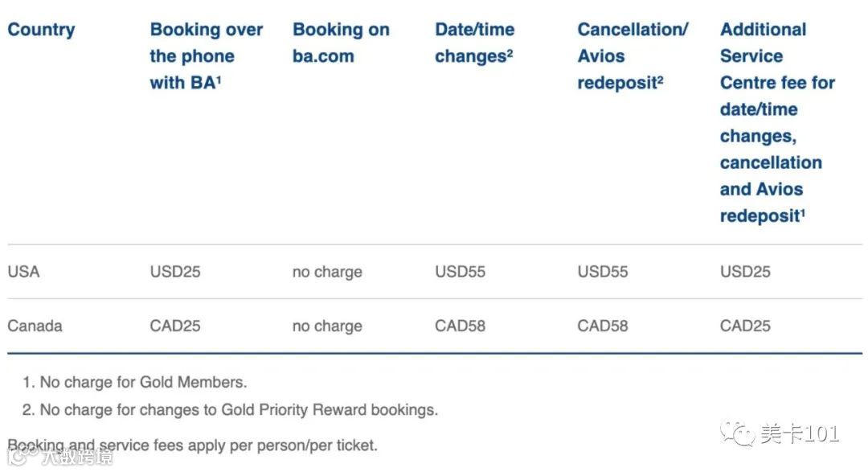
Task: Select the USA row label
Action: 23,272
